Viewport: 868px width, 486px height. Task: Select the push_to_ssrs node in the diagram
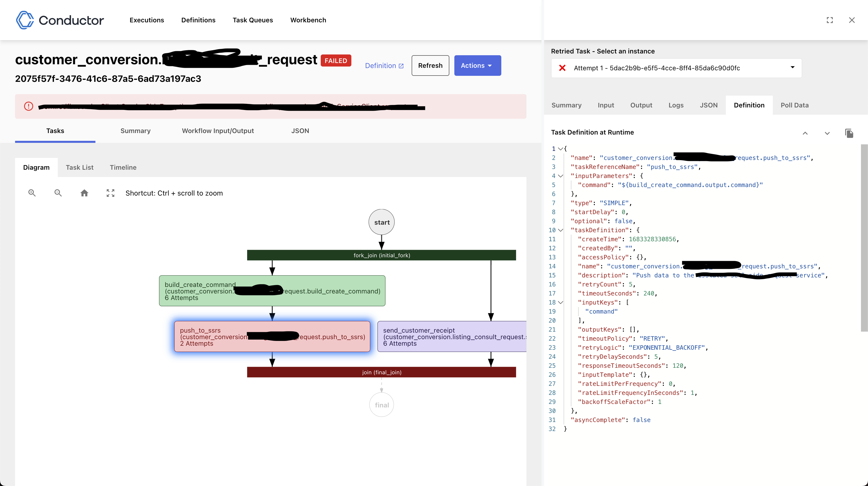272,336
